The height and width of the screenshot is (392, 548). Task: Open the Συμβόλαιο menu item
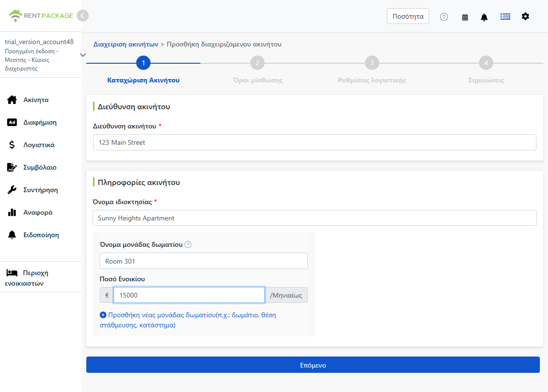[41, 167]
